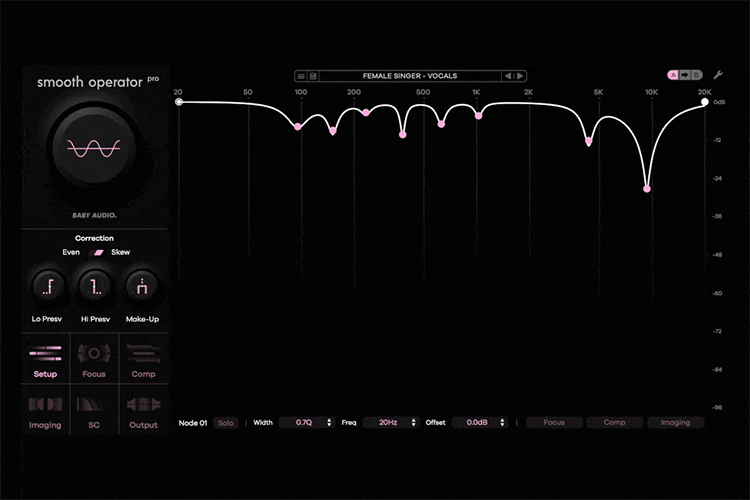Select the pink node just right of 200
This screenshot has height=500, width=750.
366,112
